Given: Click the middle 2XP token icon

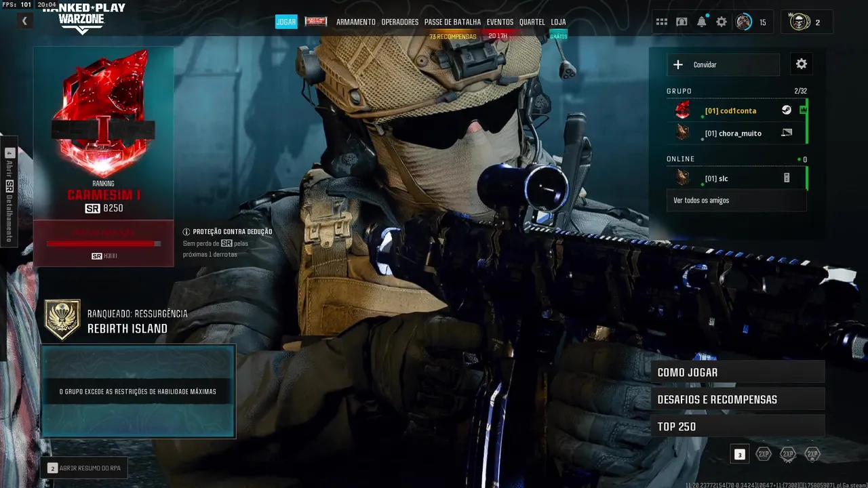Looking at the screenshot, I should click(x=787, y=454).
